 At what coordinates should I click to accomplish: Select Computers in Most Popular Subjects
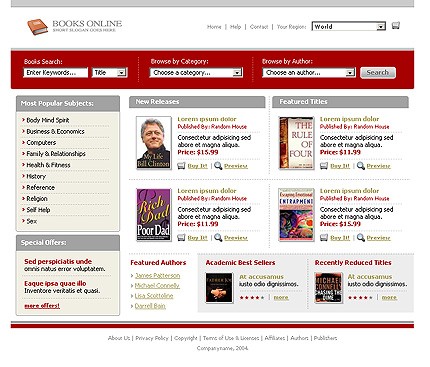point(41,142)
